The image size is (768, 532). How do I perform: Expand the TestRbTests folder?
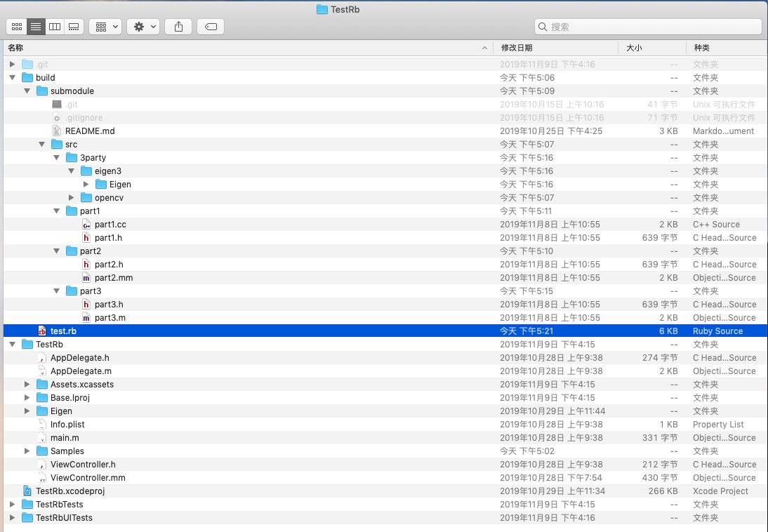click(12, 505)
